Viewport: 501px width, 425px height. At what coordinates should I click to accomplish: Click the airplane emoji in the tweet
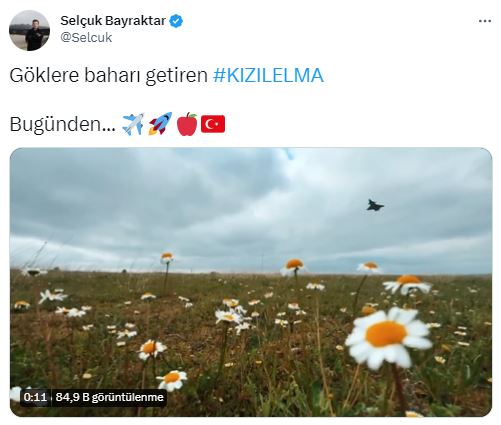point(133,124)
